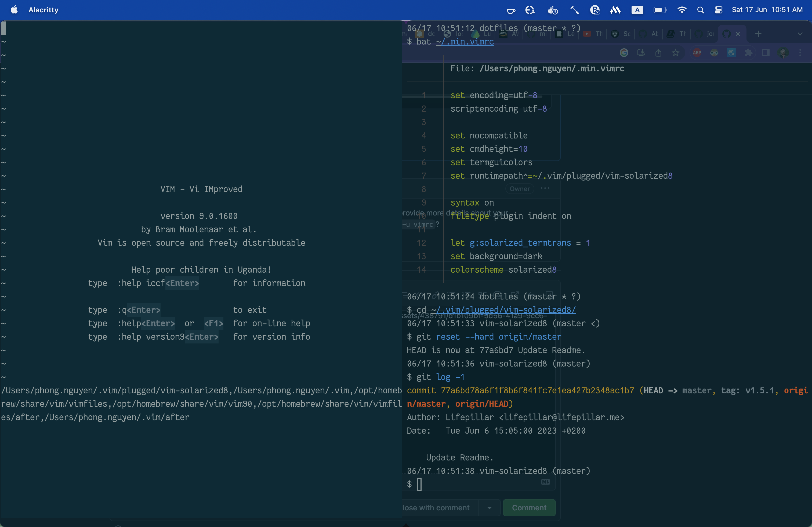Open the Google Translate extension icon
Image resolution: width=812 pixels, height=527 pixels.
(x=731, y=53)
